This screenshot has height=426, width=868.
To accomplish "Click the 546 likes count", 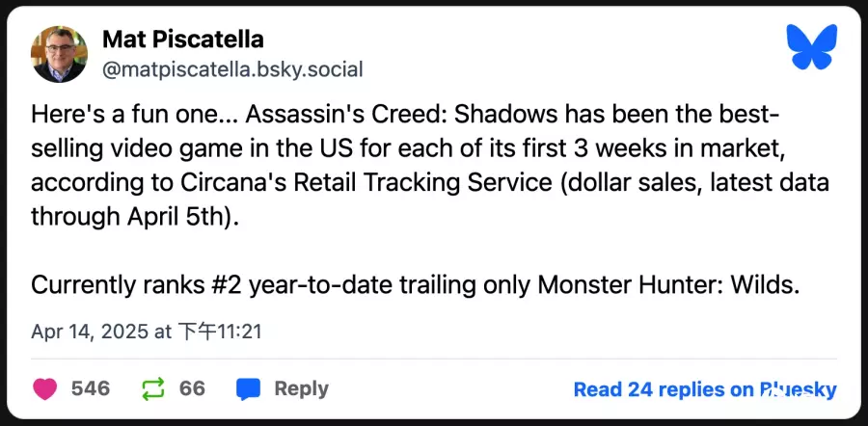I will pyautogui.click(x=91, y=388).
